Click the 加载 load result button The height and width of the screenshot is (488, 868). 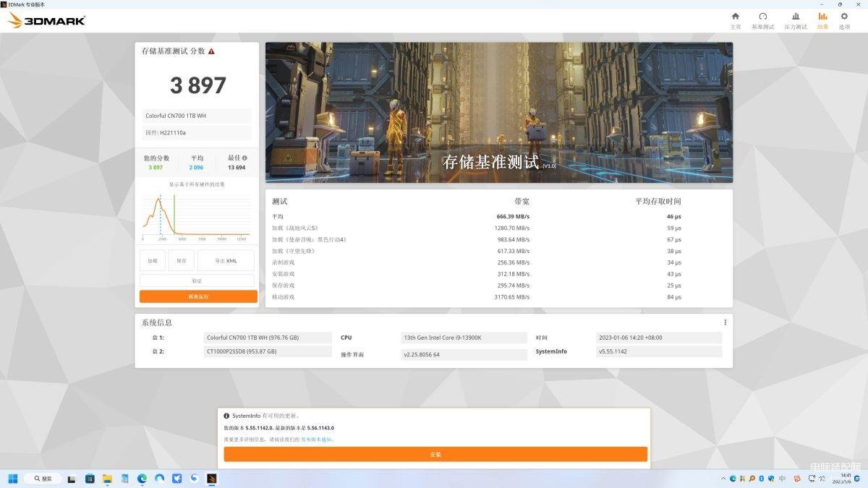[153, 260]
